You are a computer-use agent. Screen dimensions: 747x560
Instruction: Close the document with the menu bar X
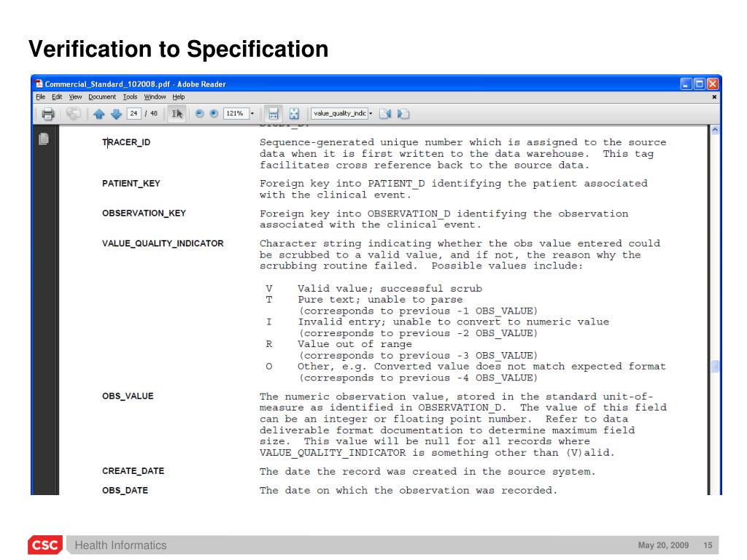click(714, 97)
